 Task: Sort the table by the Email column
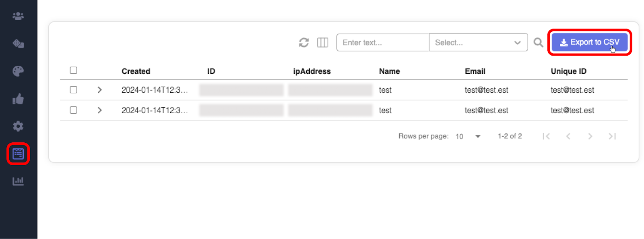coord(475,71)
